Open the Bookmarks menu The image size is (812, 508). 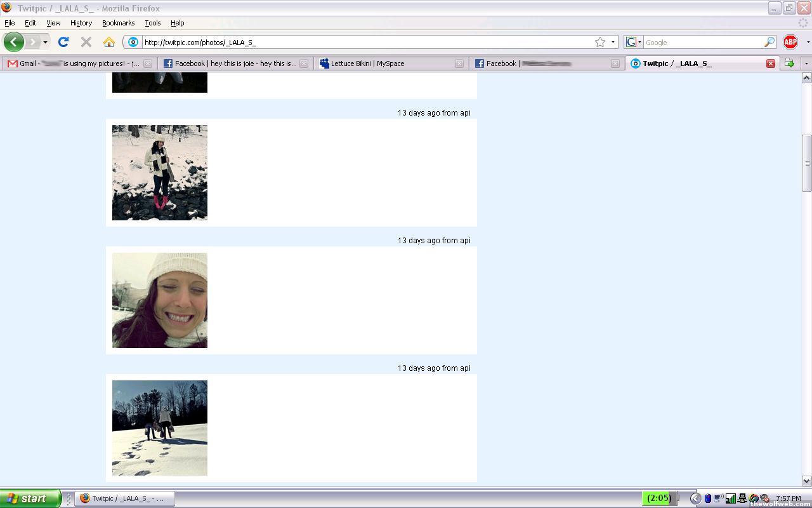click(118, 23)
